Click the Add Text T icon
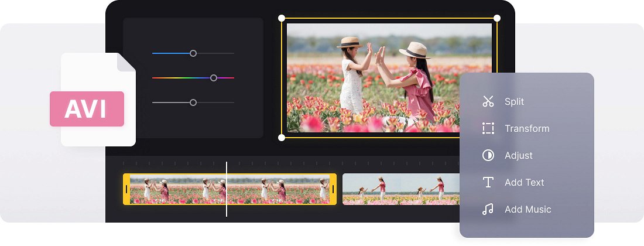Screen dimensions: 644x246 488,182
